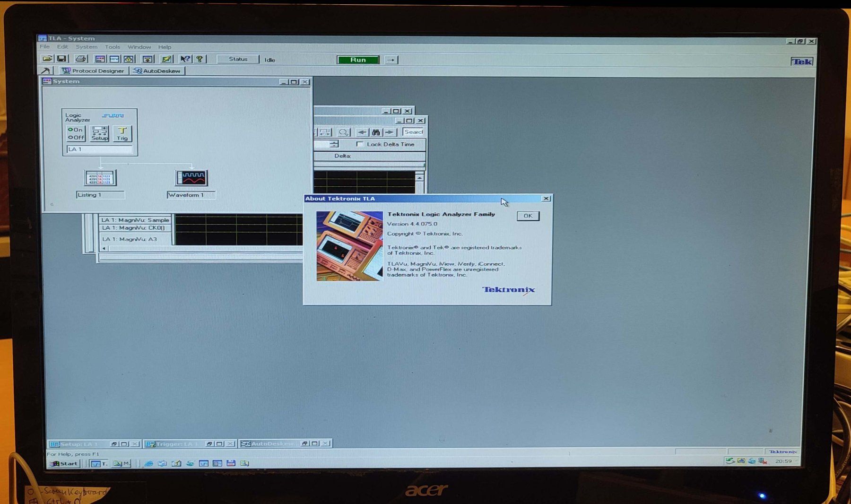Save the system with the floppy disk icon
Viewport: 851px width, 504px height.
click(x=61, y=59)
